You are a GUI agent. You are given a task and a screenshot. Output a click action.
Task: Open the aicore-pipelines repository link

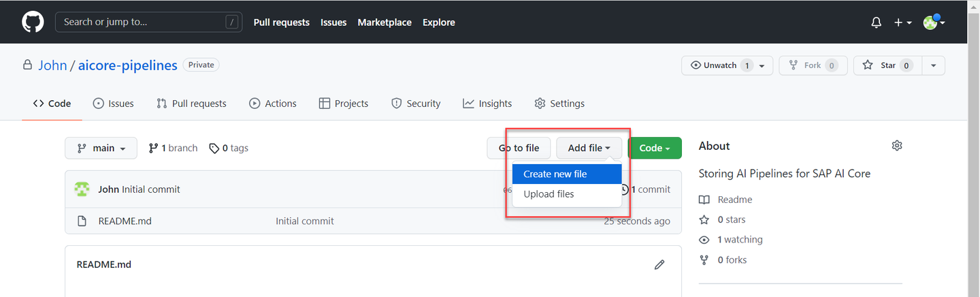(x=127, y=65)
